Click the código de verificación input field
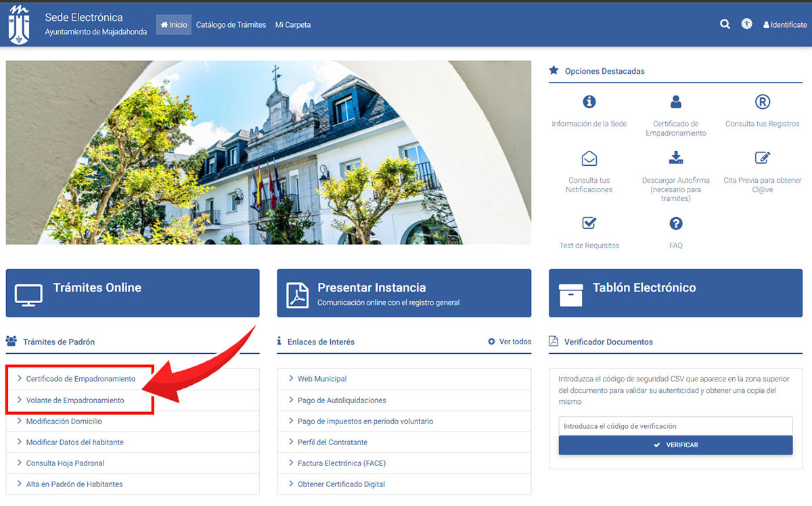Screen dimensions: 812x506 (675, 426)
